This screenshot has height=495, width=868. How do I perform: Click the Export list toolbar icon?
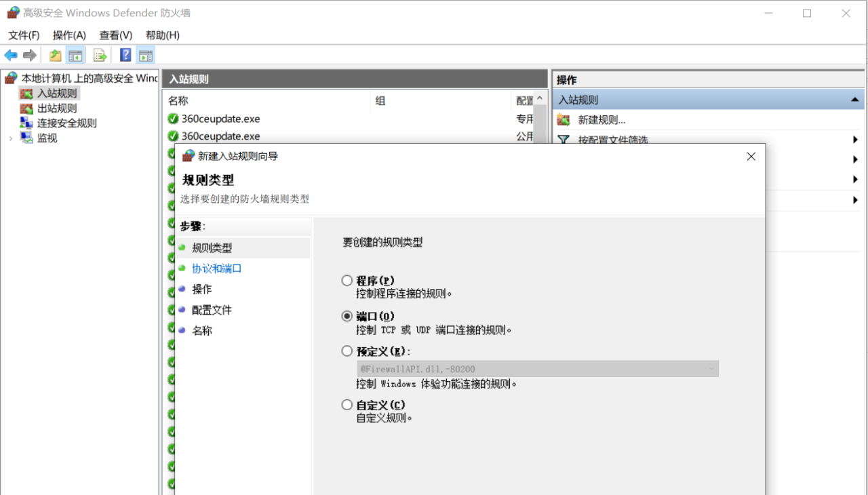click(100, 56)
